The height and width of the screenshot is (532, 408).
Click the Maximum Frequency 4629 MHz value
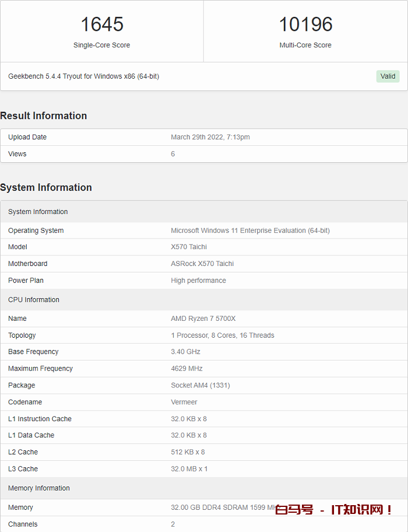[187, 369]
